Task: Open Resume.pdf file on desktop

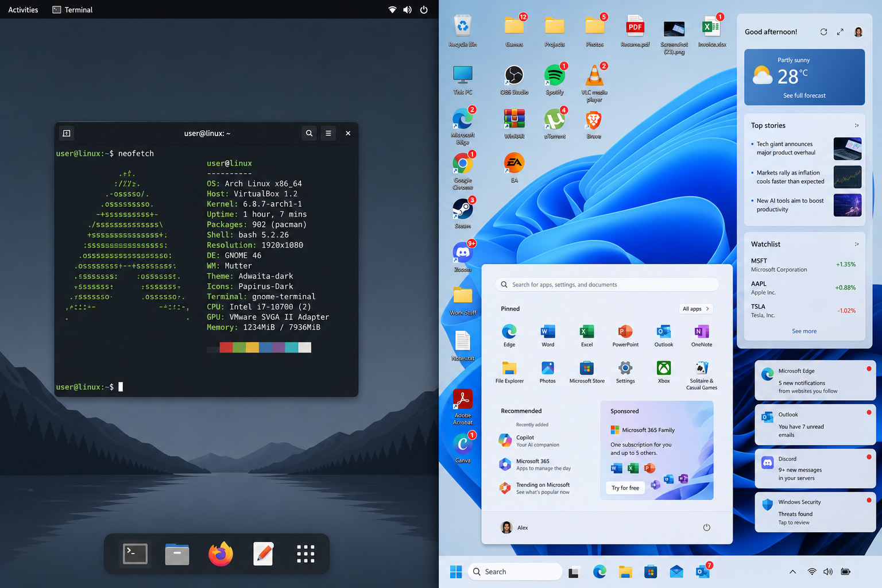Action: click(635, 31)
